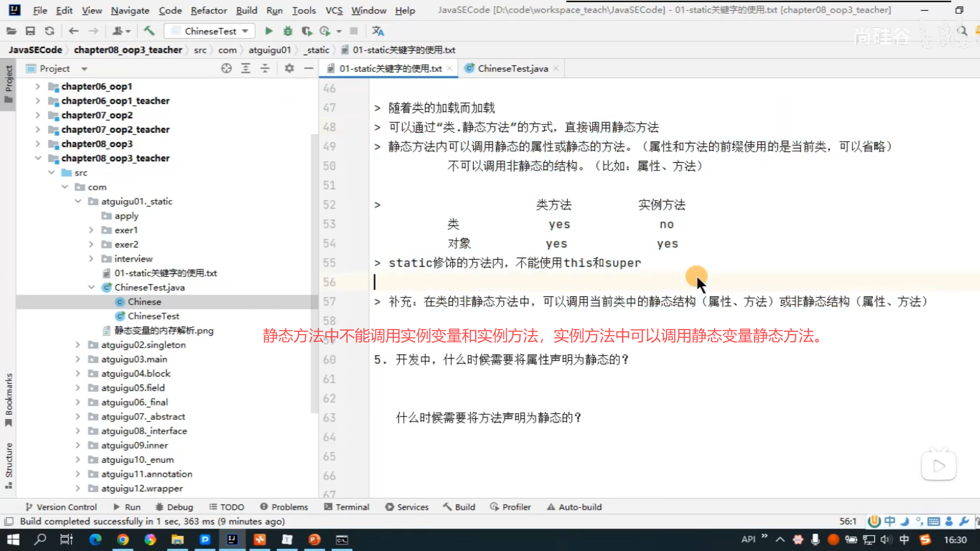The image size is (980, 551).
Task: Click Collapse All icon in Project panel
Action: pos(265,68)
